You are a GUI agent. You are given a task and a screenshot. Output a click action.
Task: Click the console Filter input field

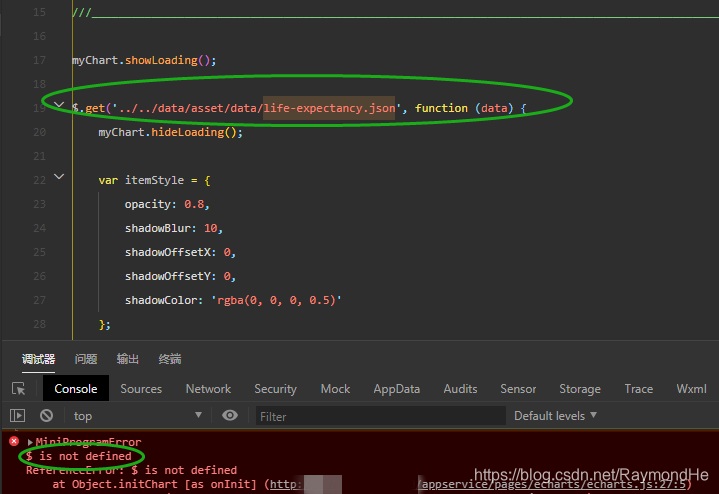click(381, 416)
